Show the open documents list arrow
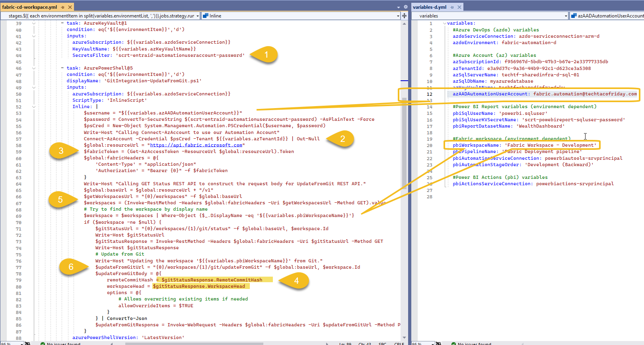 click(399, 7)
